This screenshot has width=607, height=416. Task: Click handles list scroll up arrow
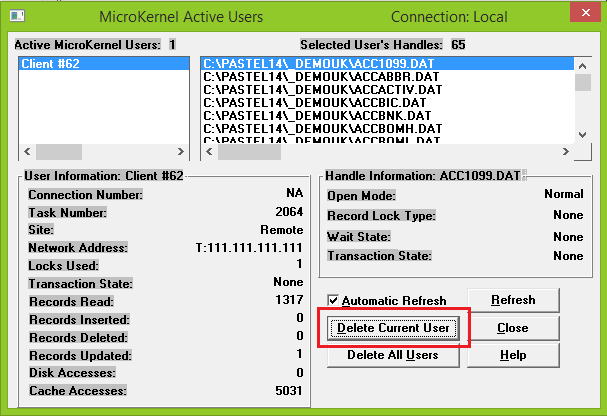(583, 66)
